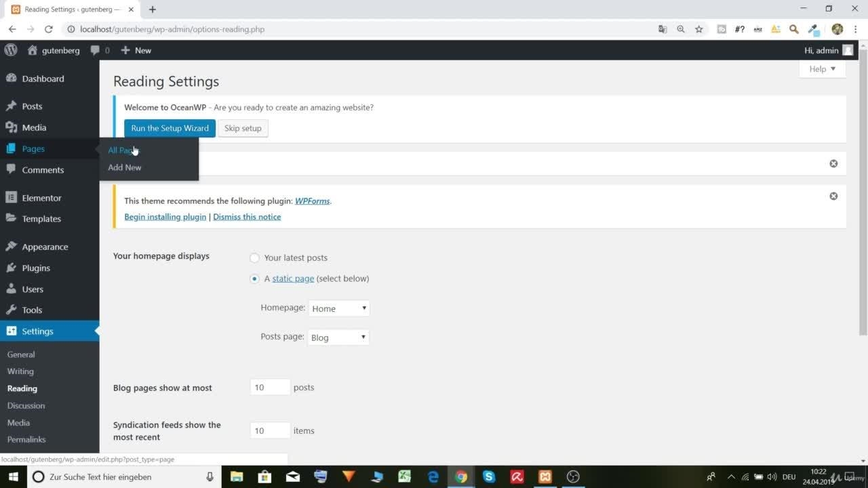
Task: Reload the page with the refresh icon
Action: 49,29
